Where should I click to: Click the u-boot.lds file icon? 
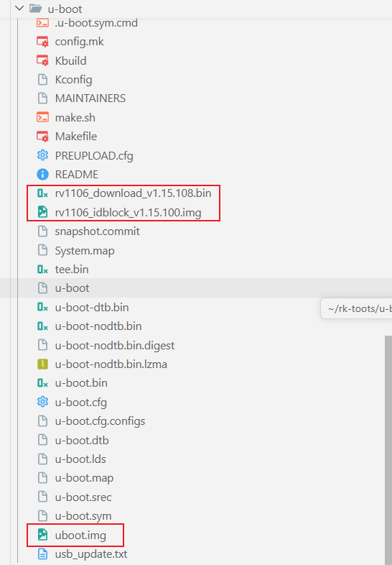(x=42, y=459)
